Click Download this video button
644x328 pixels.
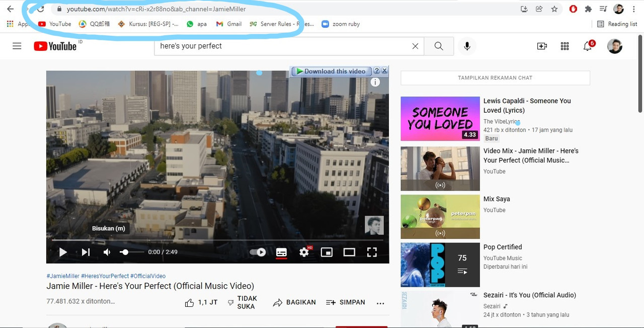[332, 71]
